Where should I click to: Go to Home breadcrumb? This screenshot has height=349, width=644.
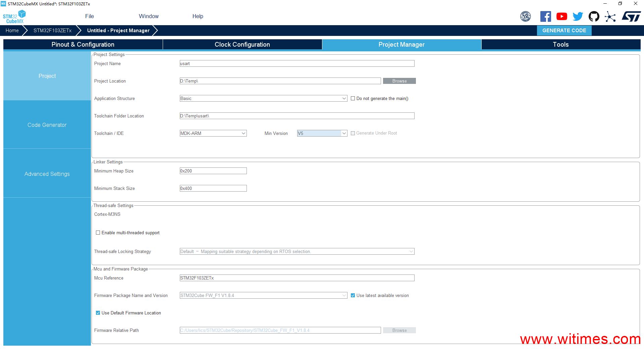(x=12, y=31)
